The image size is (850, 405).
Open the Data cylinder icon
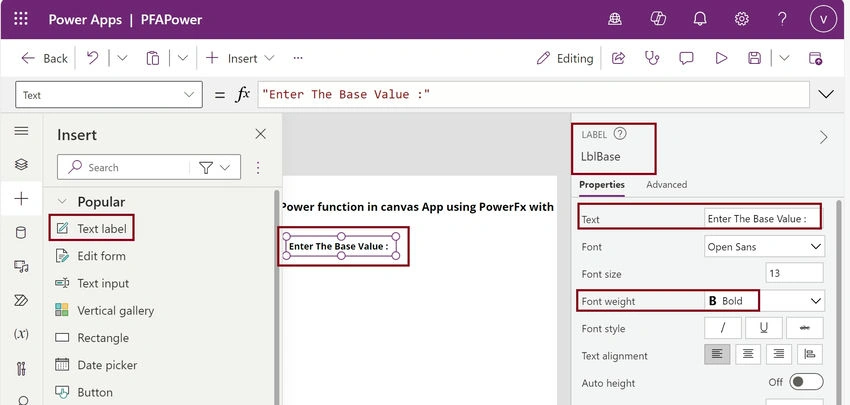pyautogui.click(x=21, y=233)
